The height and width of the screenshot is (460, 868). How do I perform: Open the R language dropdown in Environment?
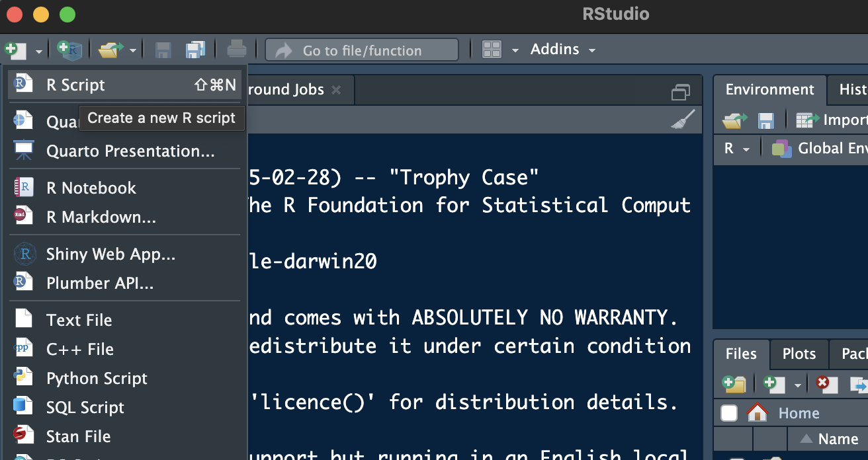click(737, 148)
